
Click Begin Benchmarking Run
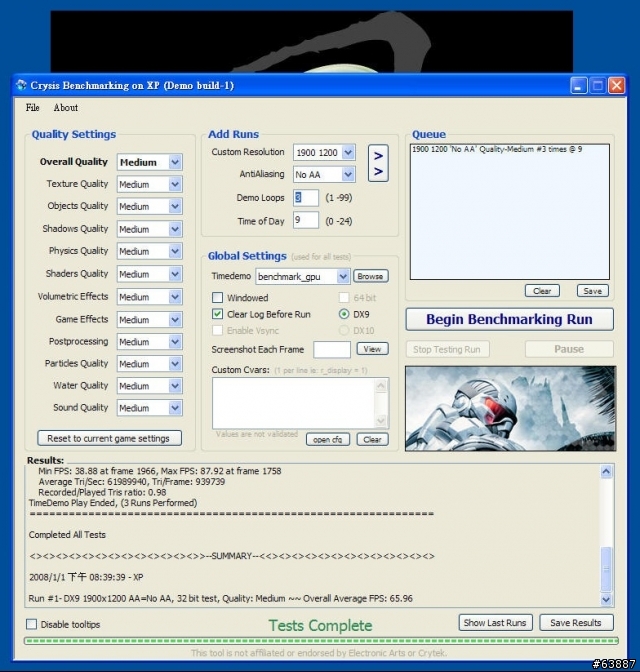(510, 319)
